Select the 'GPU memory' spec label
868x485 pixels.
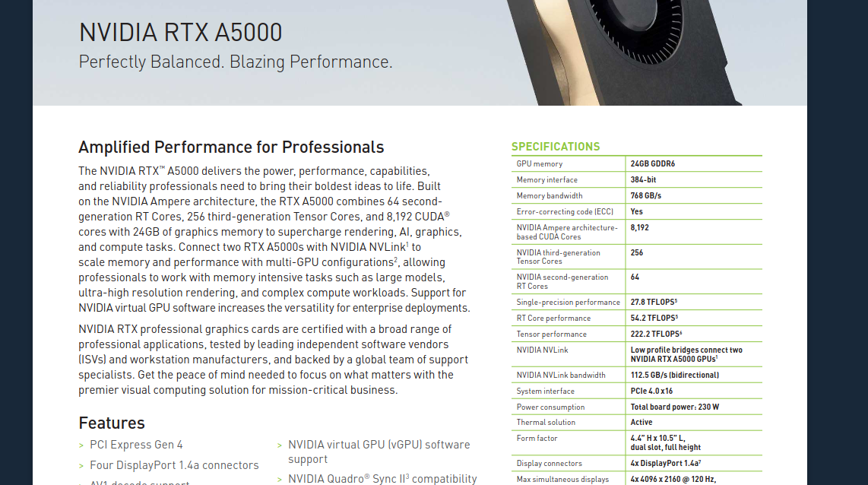click(539, 164)
